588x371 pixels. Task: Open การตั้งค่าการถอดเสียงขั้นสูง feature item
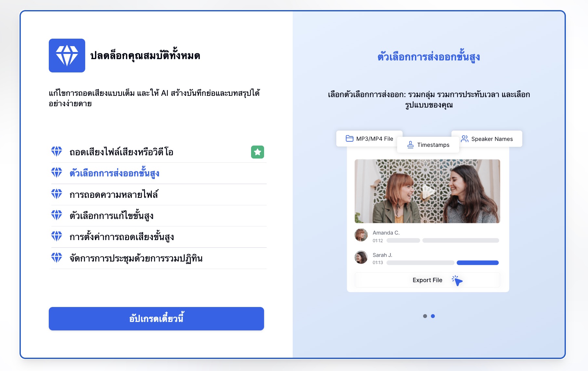(x=159, y=237)
